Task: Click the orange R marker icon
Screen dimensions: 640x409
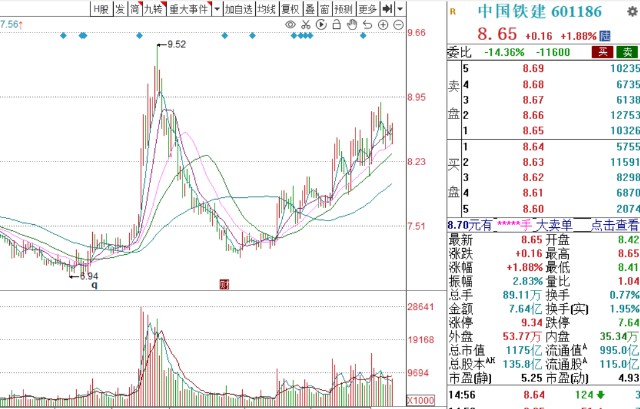Action: [452, 12]
